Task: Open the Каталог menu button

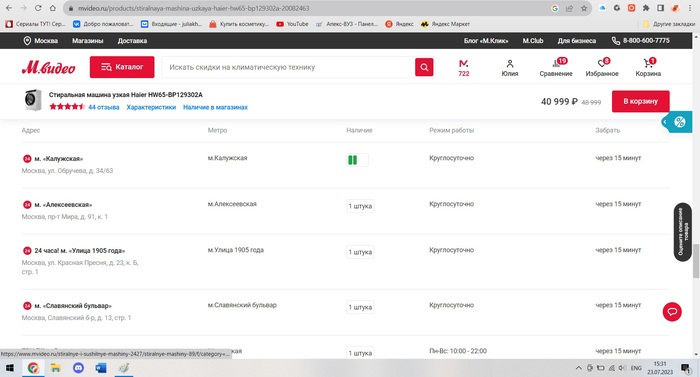Action: [x=122, y=67]
